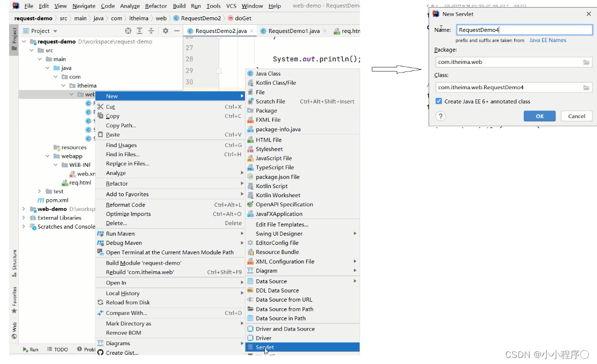
Task: Click Rebuild 'com.itheima.web' entry
Action: (170, 272)
